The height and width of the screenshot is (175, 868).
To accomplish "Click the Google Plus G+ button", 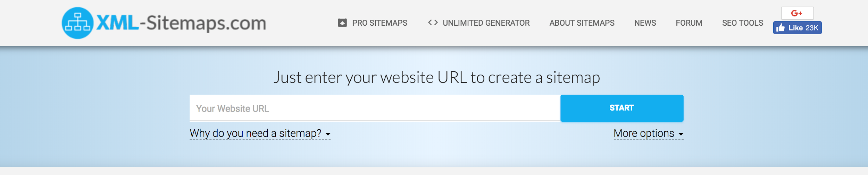I will click(x=797, y=13).
